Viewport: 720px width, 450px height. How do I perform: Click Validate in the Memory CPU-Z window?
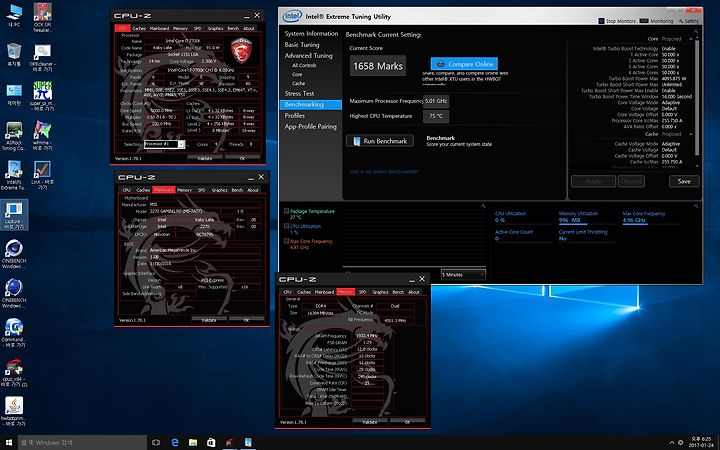370,422
